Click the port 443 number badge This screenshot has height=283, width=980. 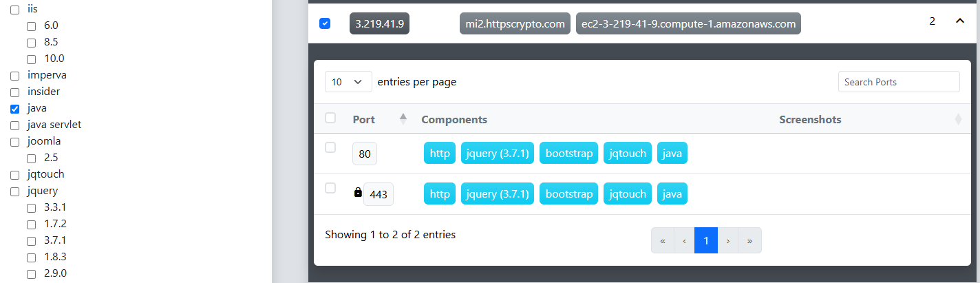tap(379, 194)
